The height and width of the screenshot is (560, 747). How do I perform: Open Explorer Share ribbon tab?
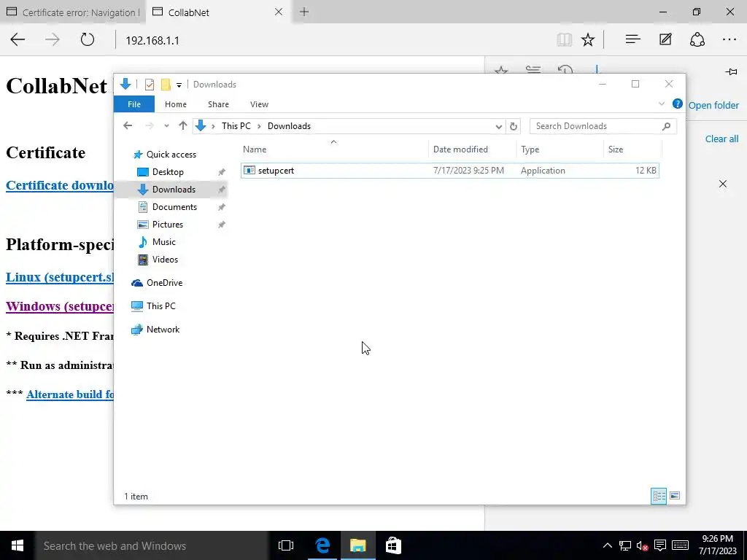[x=218, y=104]
